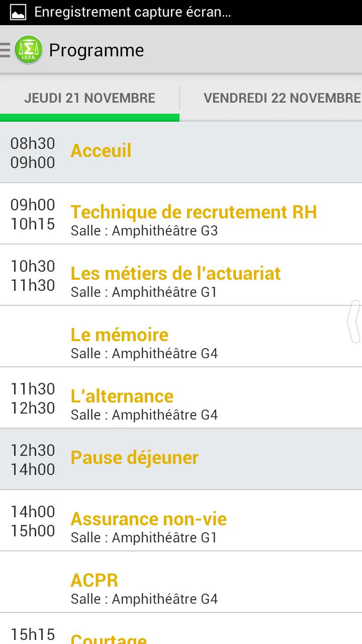Tap the 11h30–12h30 time slot
The width and height of the screenshot is (362, 644).
point(33,398)
